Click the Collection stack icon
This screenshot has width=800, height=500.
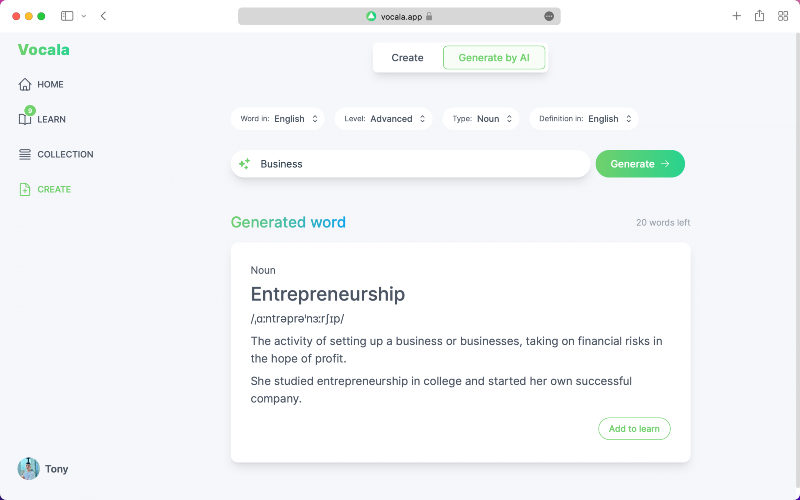coord(25,154)
